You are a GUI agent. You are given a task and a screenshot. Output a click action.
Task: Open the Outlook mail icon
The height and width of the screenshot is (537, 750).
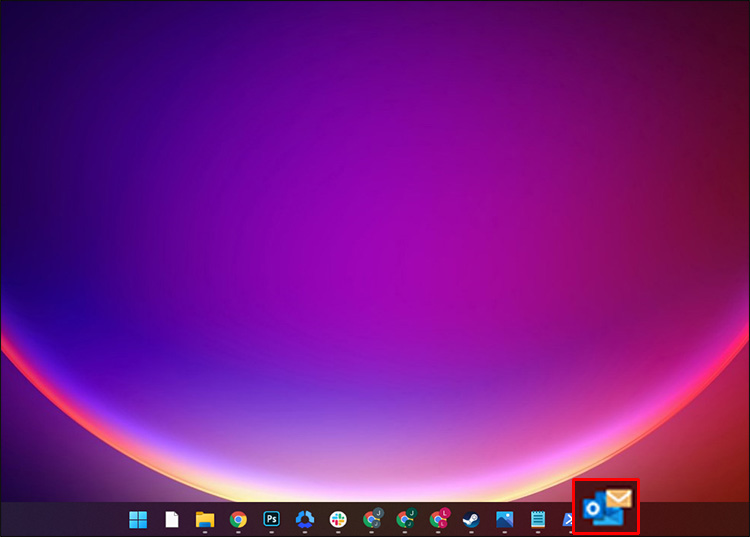coord(607,507)
